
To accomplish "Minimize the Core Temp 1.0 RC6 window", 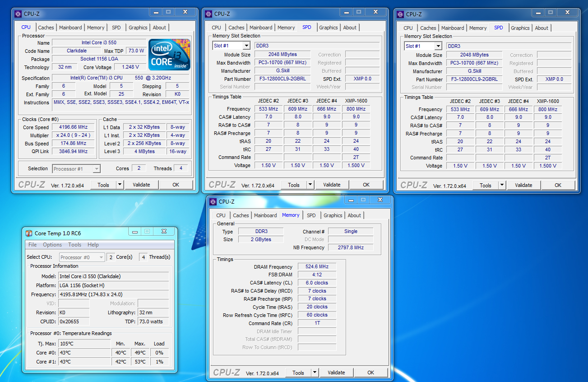I will point(134,232).
